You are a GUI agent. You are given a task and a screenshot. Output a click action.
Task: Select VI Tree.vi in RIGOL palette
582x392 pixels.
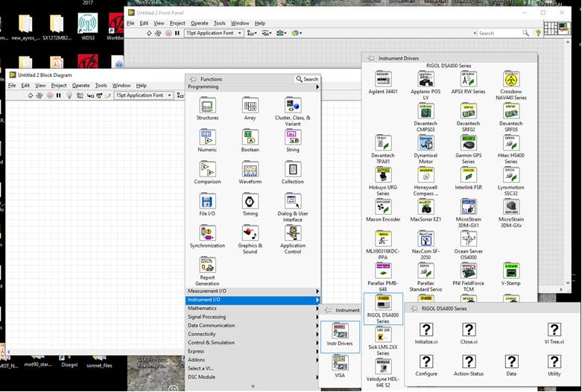(x=554, y=329)
